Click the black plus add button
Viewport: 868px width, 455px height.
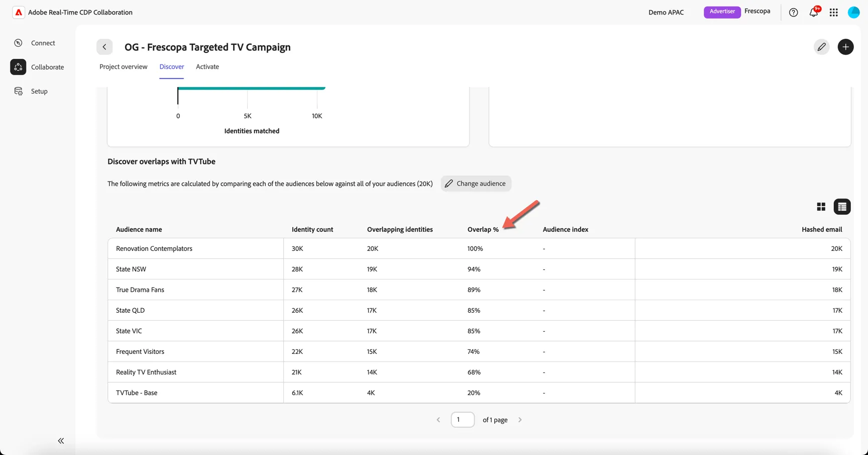(845, 47)
